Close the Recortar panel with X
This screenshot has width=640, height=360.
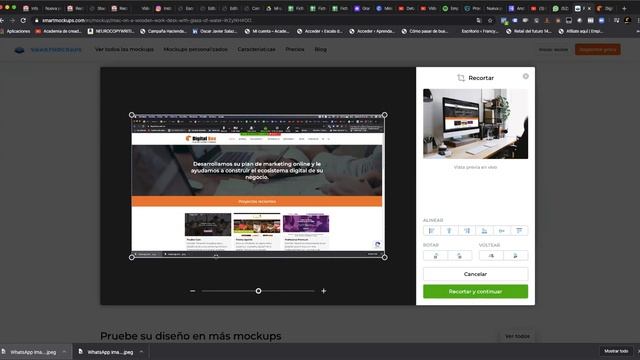[x=526, y=76]
